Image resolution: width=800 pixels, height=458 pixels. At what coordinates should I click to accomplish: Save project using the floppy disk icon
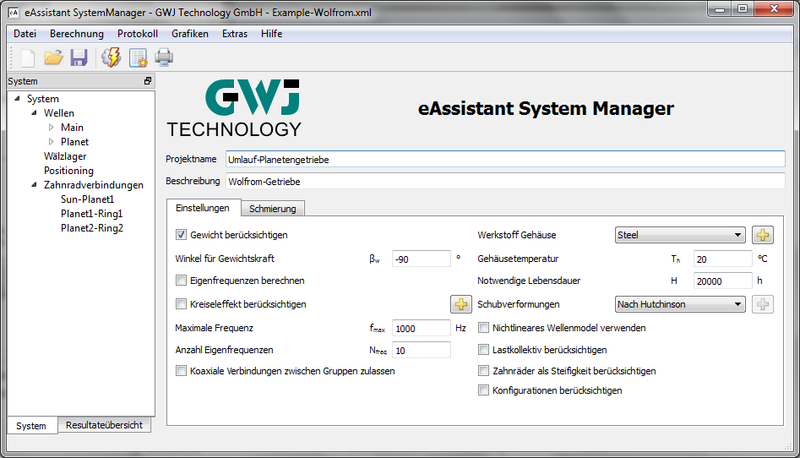(x=78, y=57)
